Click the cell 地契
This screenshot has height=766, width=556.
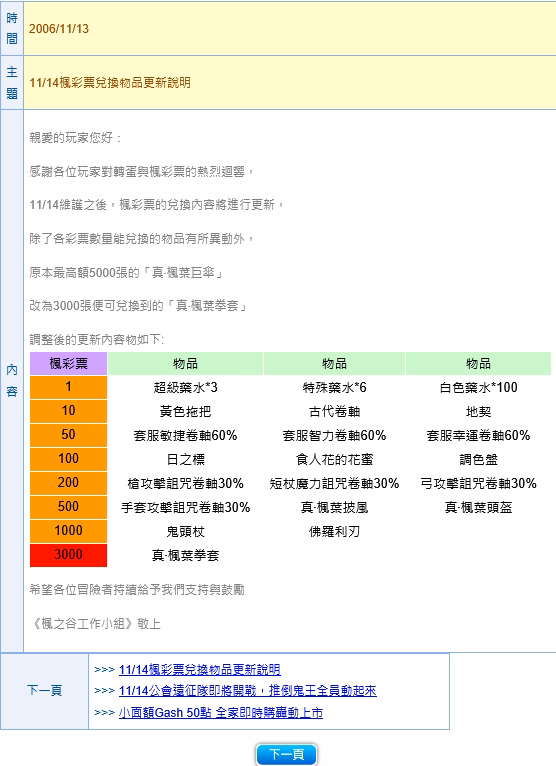point(478,411)
